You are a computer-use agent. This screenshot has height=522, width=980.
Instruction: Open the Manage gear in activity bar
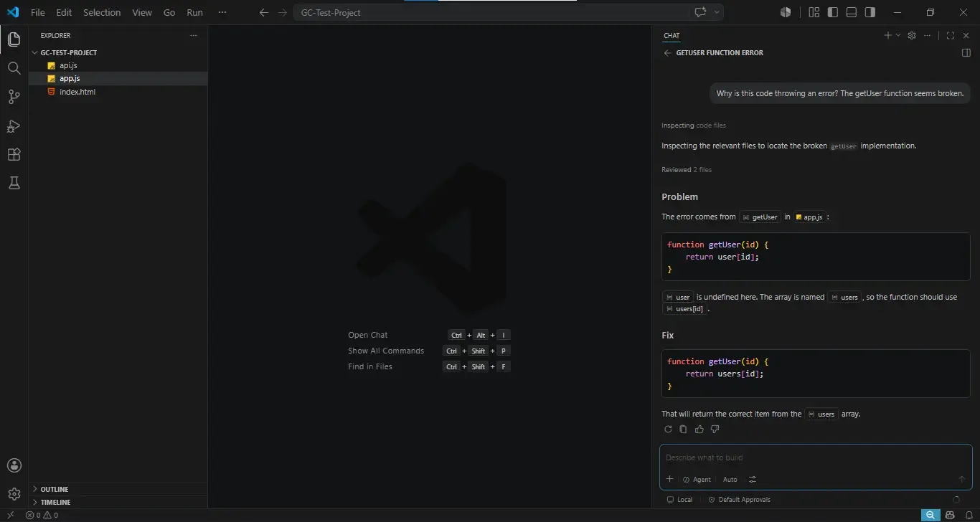[14, 494]
